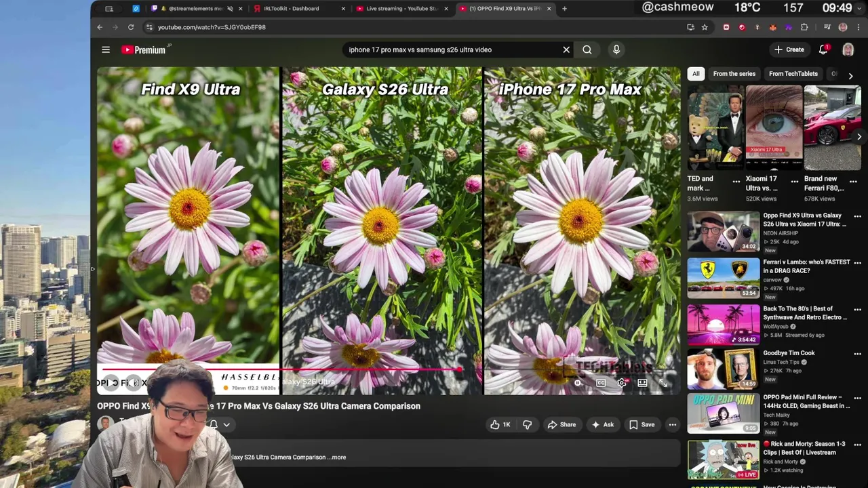Screen dimensions: 868x488
Task: Toggle closed captions CC button
Action: click(601, 383)
